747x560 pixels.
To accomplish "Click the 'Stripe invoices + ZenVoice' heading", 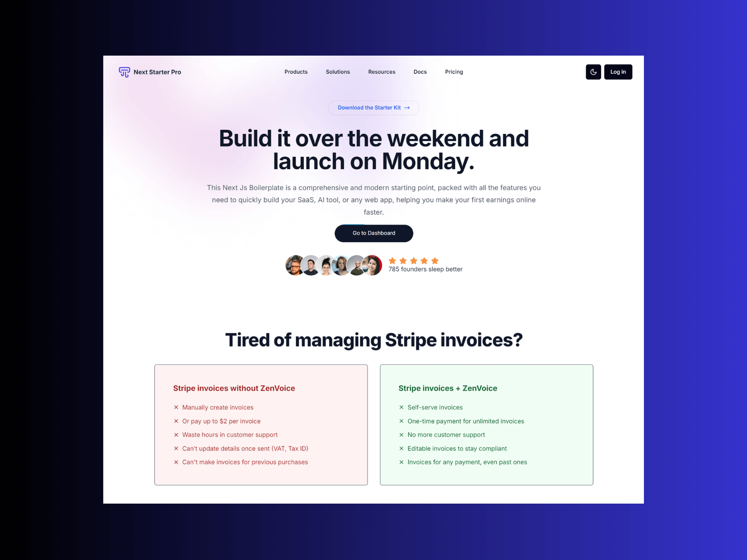I will click(x=447, y=388).
